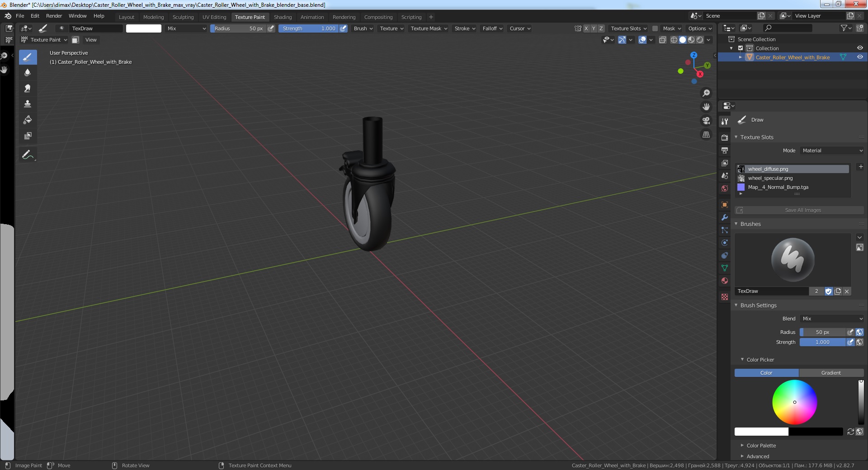Switch to the Sculpting workspace tab

pos(183,17)
